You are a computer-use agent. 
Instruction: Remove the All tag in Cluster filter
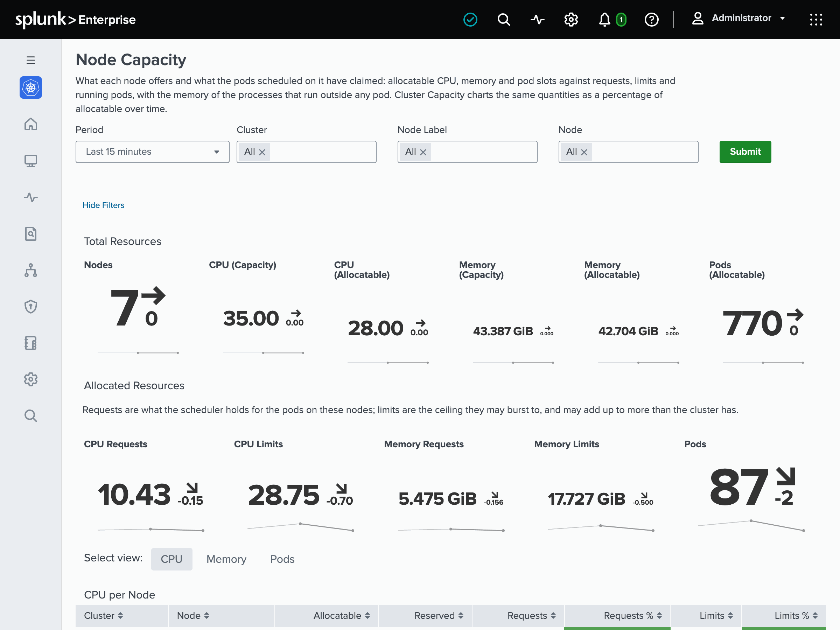coord(262,152)
